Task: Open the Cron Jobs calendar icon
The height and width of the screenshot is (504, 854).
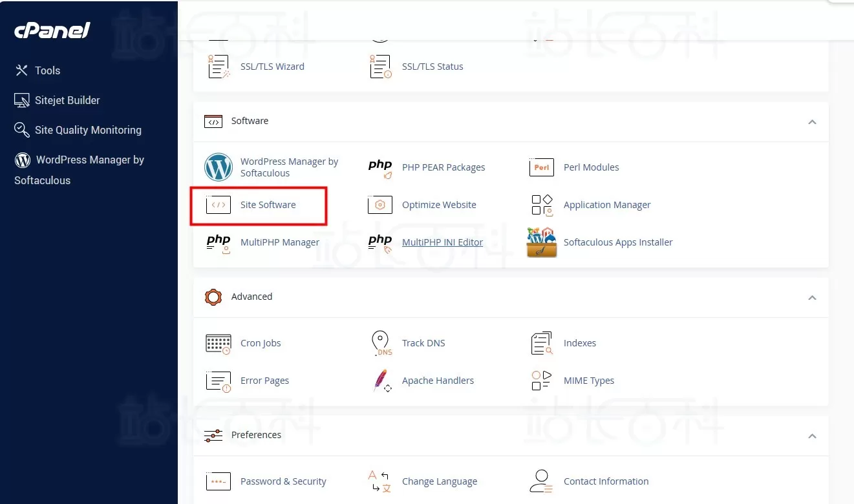Action: [219, 343]
